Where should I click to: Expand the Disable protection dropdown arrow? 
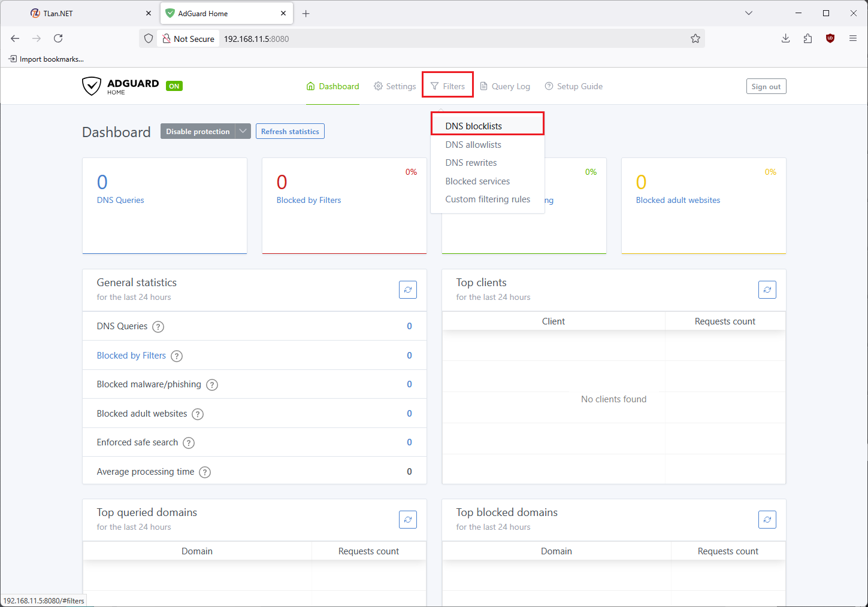(243, 131)
